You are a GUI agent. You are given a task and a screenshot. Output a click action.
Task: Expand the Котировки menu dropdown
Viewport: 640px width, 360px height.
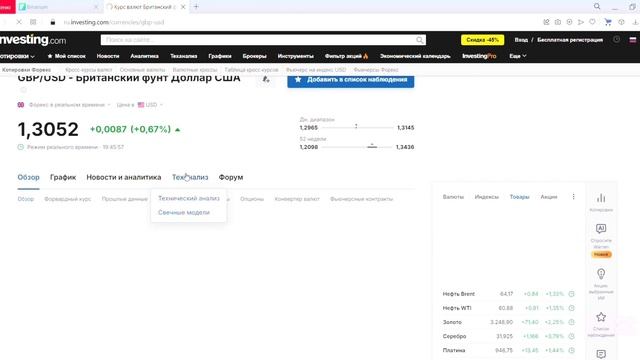(17, 56)
